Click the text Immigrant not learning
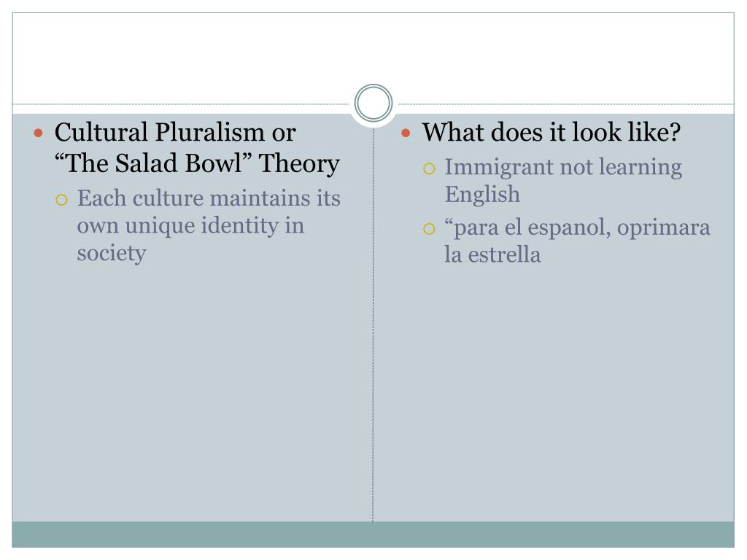Image resolution: width=747 pixels, height=560 pixels. point(563,167)
